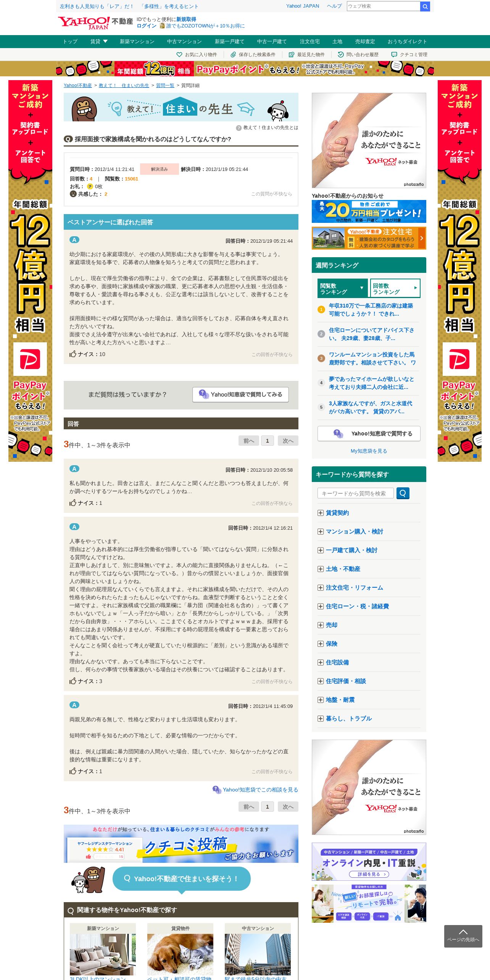Click upper 次へ pagination button
Viewport: 490px width, 980px height.
click(288, 441)
